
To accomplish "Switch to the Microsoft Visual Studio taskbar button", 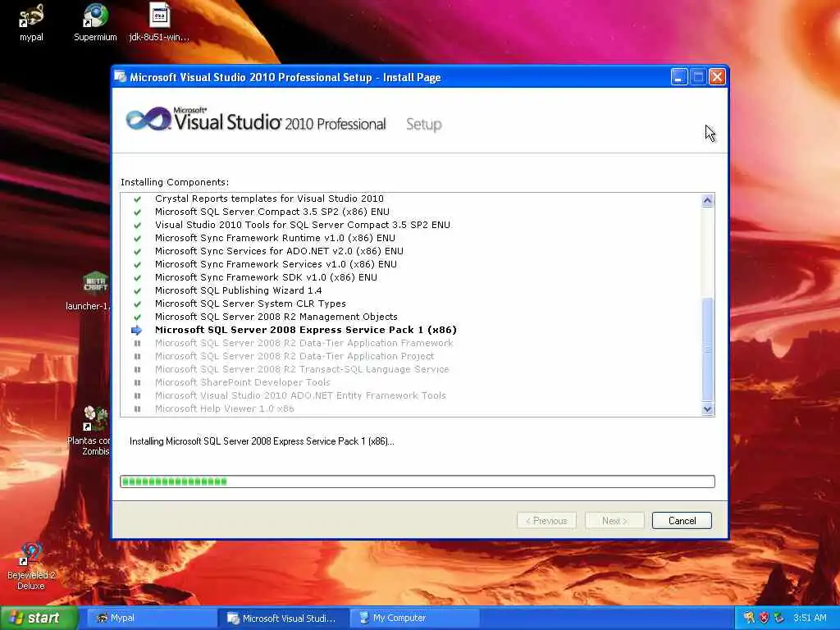I will coord(284,619).
